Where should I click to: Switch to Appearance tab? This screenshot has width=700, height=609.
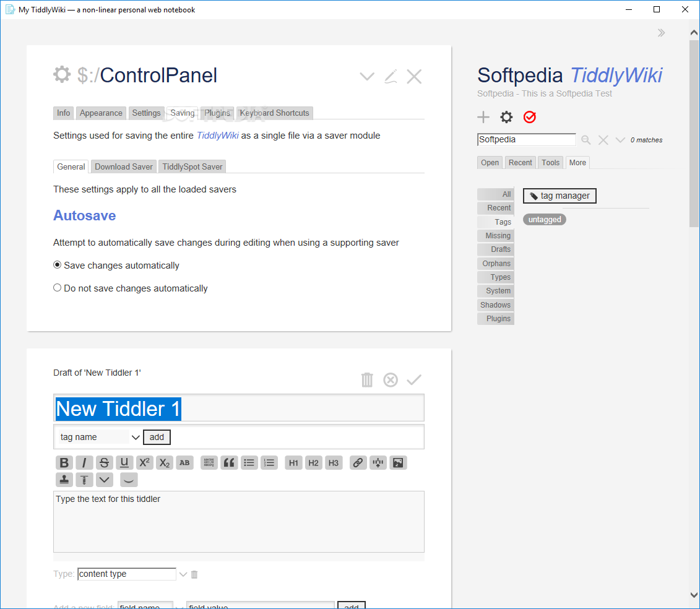[101, 113]
